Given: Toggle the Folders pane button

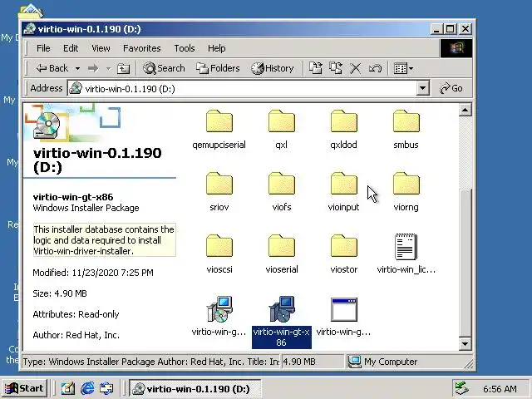Looking at the screenshot, I should click(218, 68).
